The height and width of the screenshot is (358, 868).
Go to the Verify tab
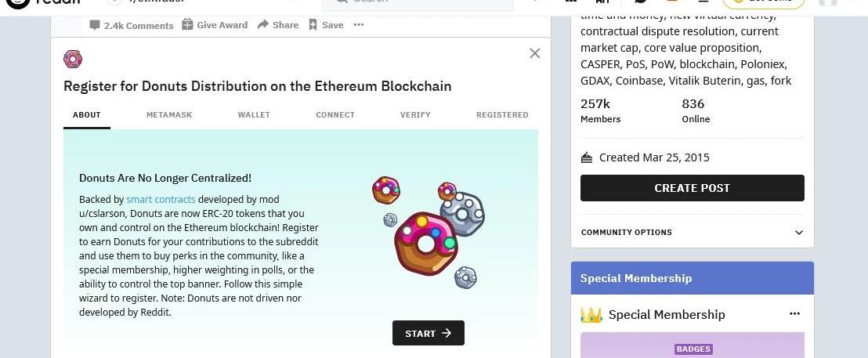point(415,115)
